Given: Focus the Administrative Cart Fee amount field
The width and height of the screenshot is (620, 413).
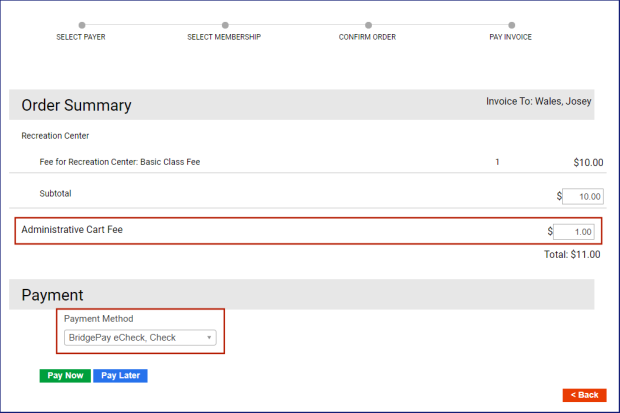Looking at the screenshot, I should pyautogui.click(x=574, y=231).
